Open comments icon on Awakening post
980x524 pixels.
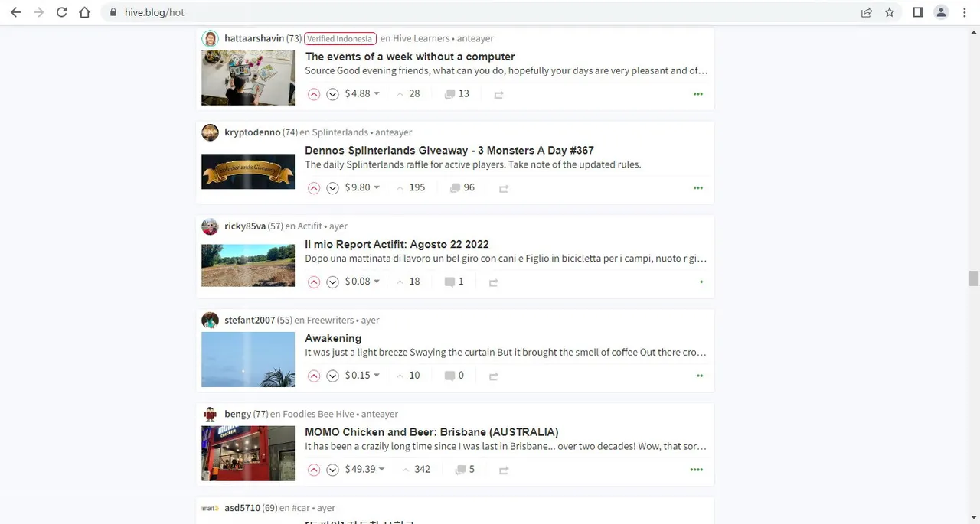(449, 376)
